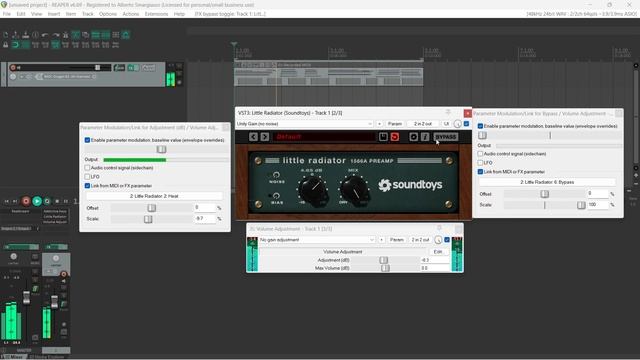Toggle Little Radiator FX enabled checkbox
Image resolution: width=640 pixels, height=360 pixels.
point(467,124)
